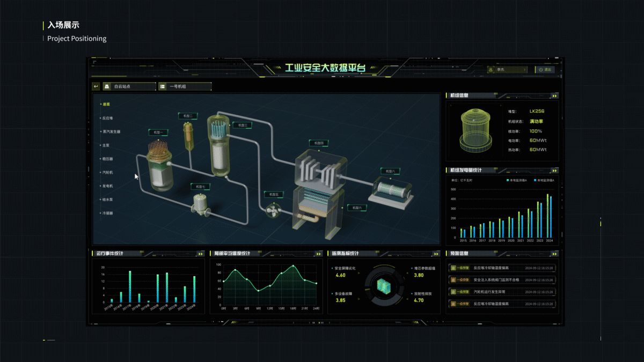Click the 堆芯参数超值 value 3.80

click(x=419, y=275)
